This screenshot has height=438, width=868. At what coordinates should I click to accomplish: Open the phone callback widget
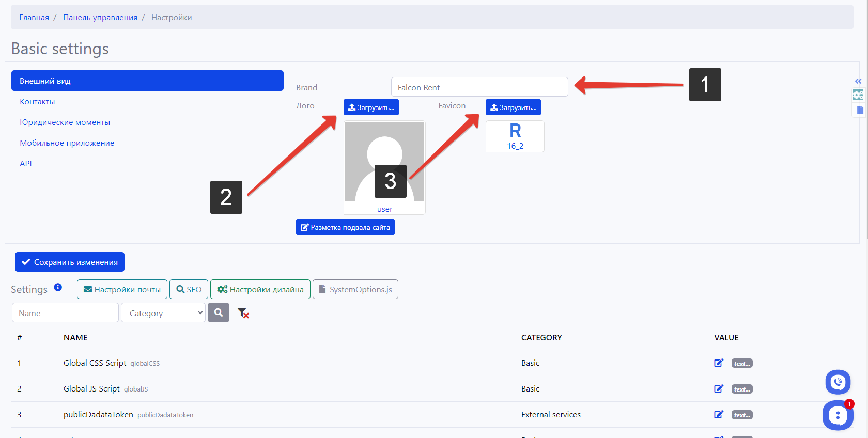[x=838, y=382]
